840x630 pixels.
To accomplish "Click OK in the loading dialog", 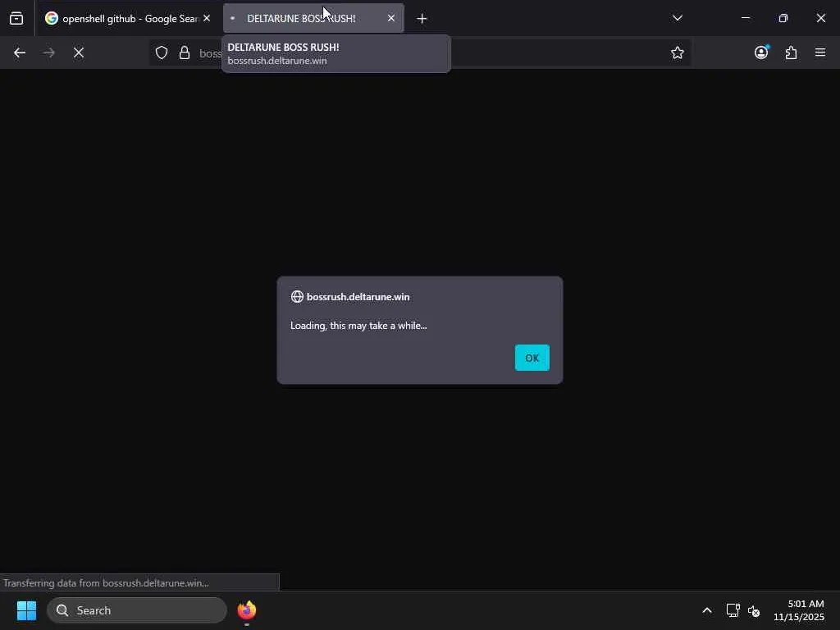I will (x=532, y=358).
